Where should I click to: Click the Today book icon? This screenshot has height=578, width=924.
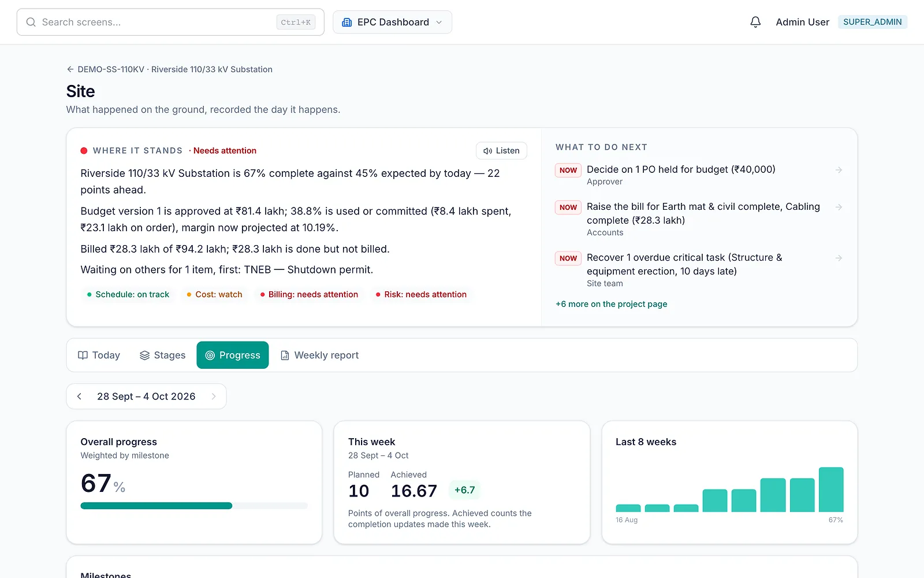point(83,355)
